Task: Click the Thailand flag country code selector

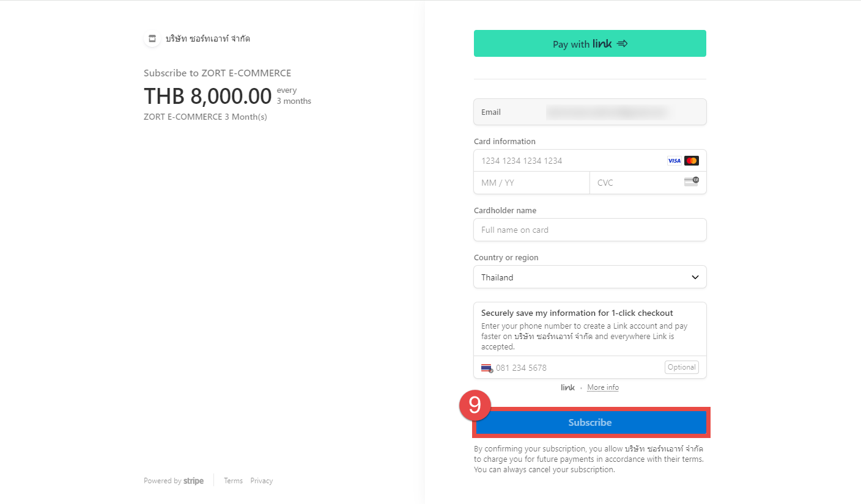Action: point(487,368)
